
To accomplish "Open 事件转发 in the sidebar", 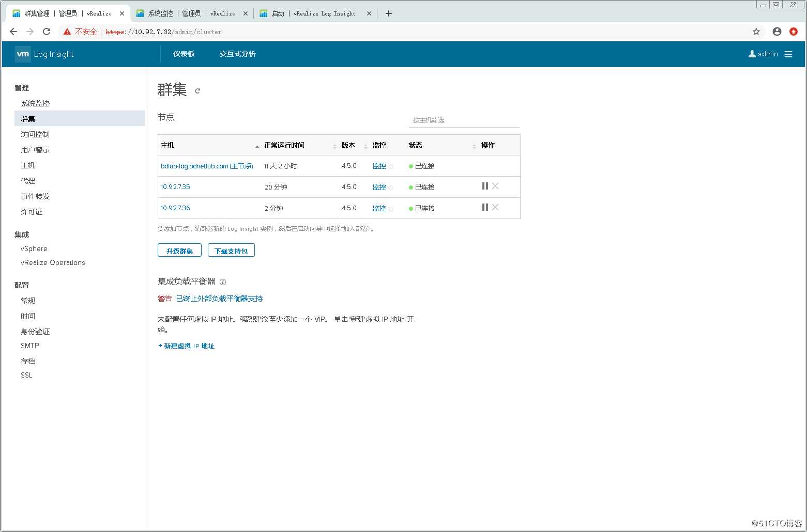I will click(x=35, y=196).
